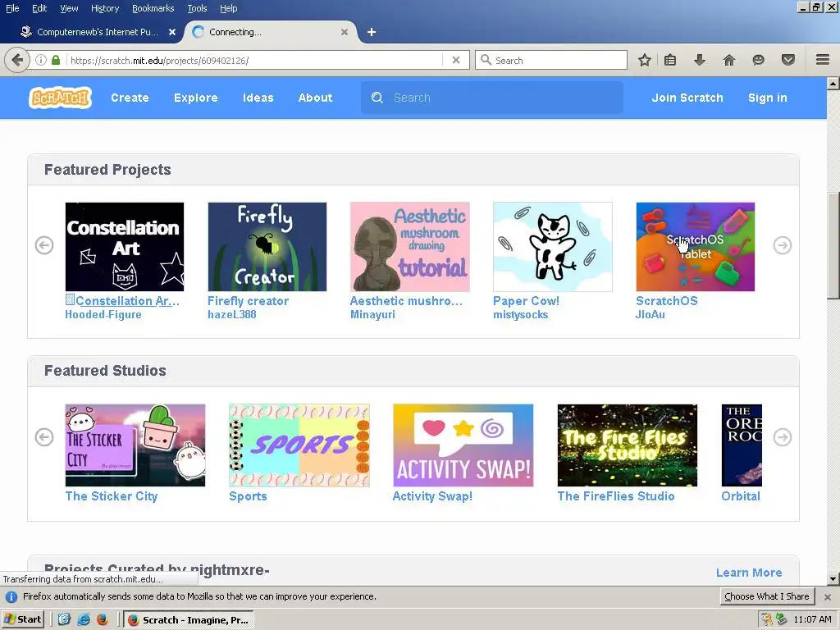Image resolution: width=840 pixels, height=630 pixels.
Task: Bookmark this page with the star icon
Action: tap(645, 60)
